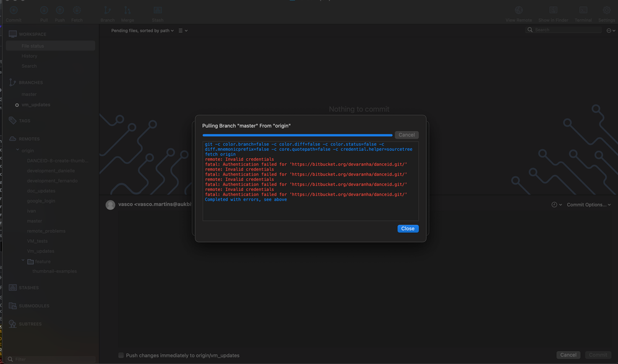The height and width of the screenshot is (364, 618).
Task: Click the Submodules section icon
Action: [12, 306]
